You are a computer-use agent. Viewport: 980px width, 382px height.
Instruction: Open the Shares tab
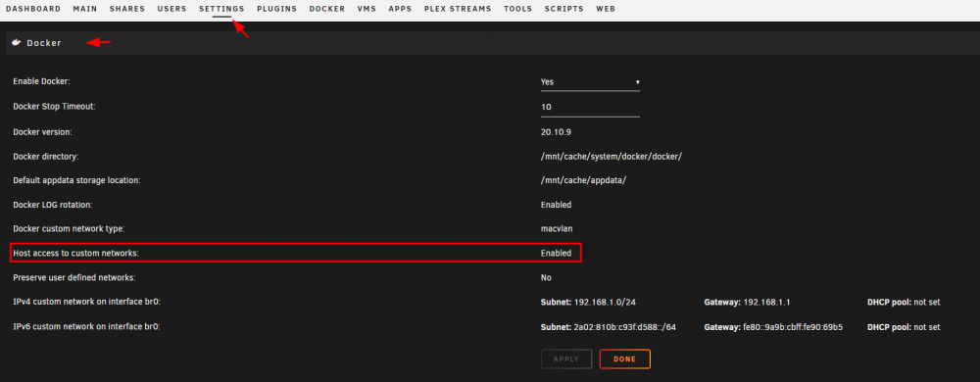tap(126, 9)
